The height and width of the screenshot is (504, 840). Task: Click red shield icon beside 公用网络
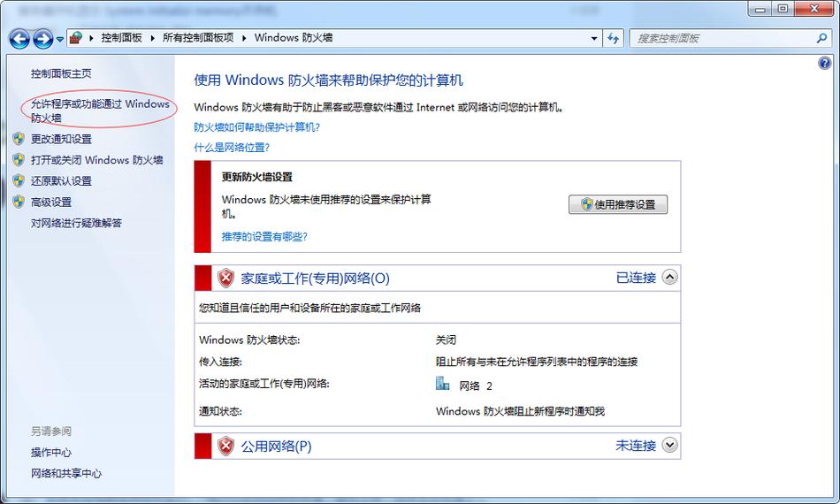225,446
